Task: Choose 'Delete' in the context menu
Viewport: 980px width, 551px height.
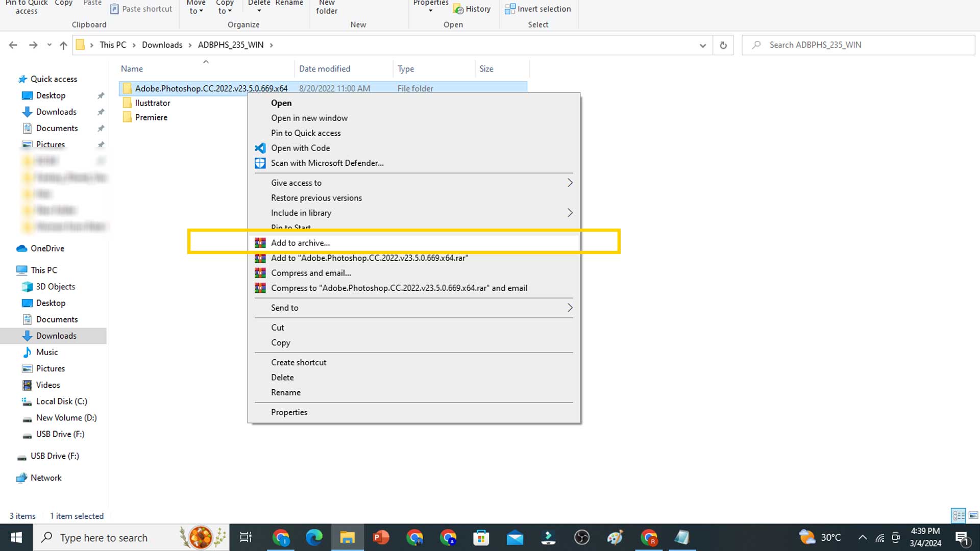Action: [282, 378]
